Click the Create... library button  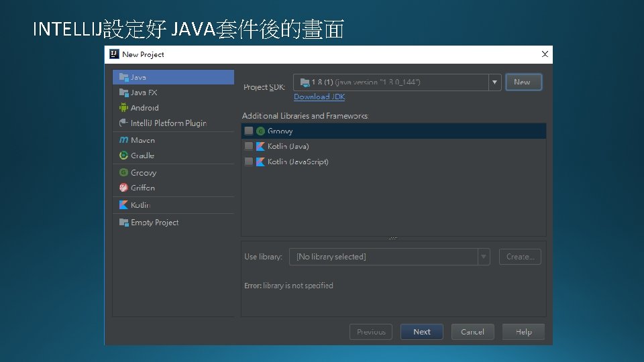[520, 257]
